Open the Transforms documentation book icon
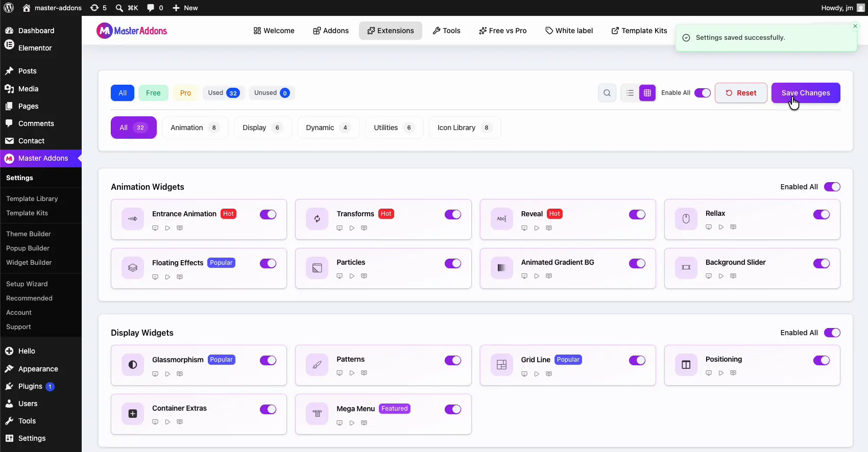868x452 pixels. point(364,228)
